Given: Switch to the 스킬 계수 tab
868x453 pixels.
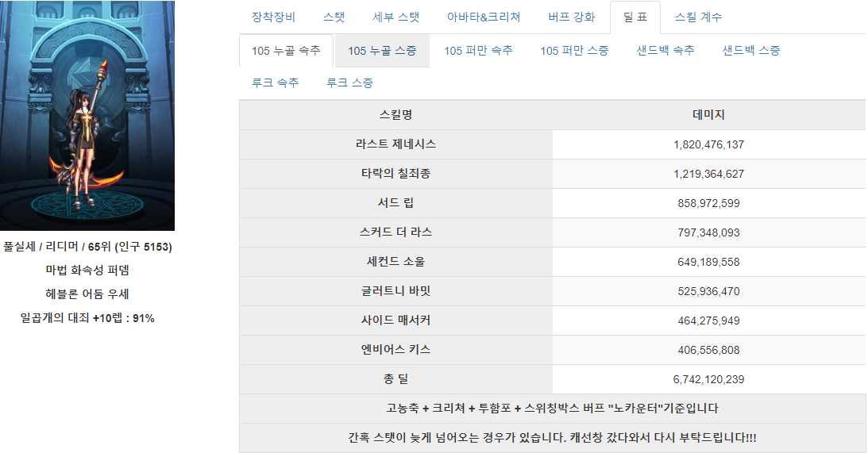Looking at the screenshot, I should 698,17.
